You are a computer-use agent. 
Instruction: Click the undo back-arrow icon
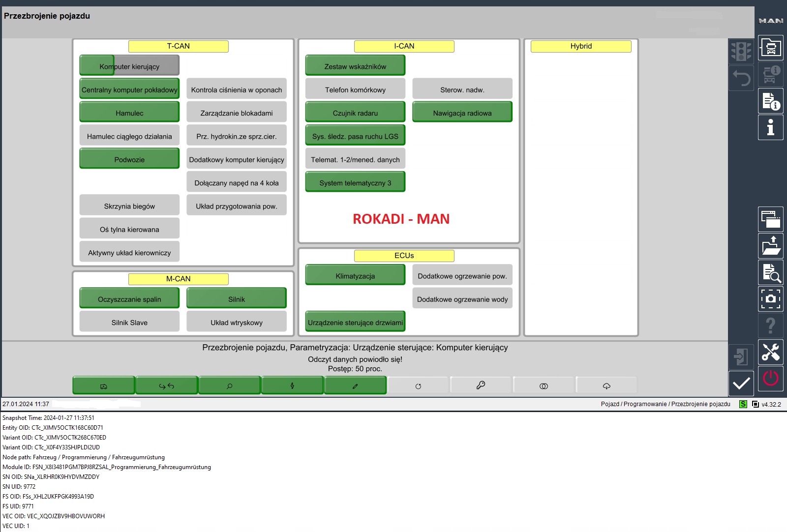pyautogui.click(x=741, y=78)
